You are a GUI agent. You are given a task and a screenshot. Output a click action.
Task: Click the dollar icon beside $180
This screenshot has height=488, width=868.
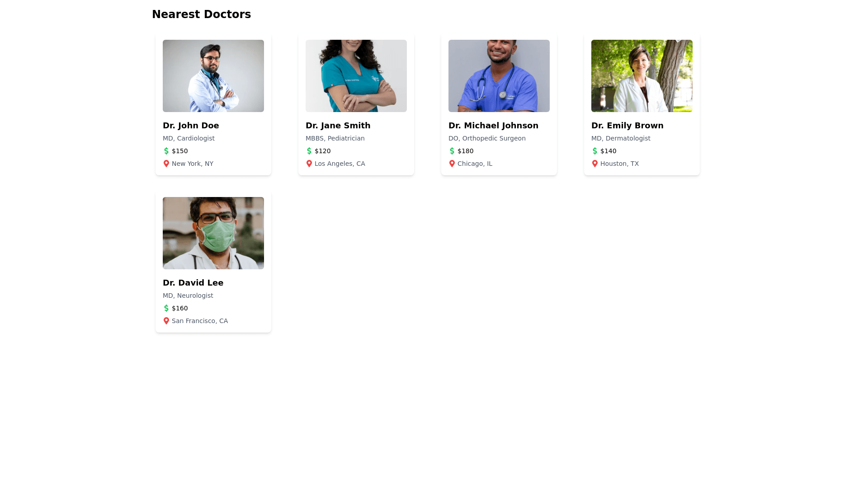coord(452,151)
